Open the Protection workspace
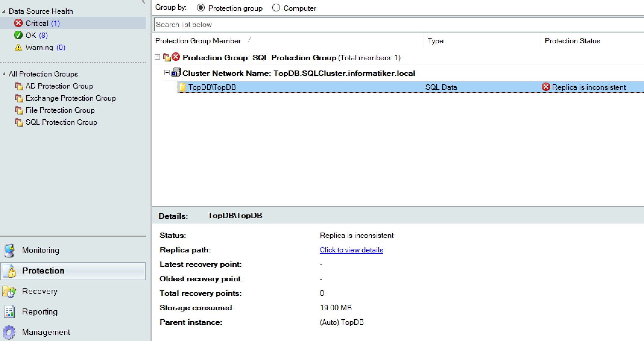644x341 pixels. 73,271
